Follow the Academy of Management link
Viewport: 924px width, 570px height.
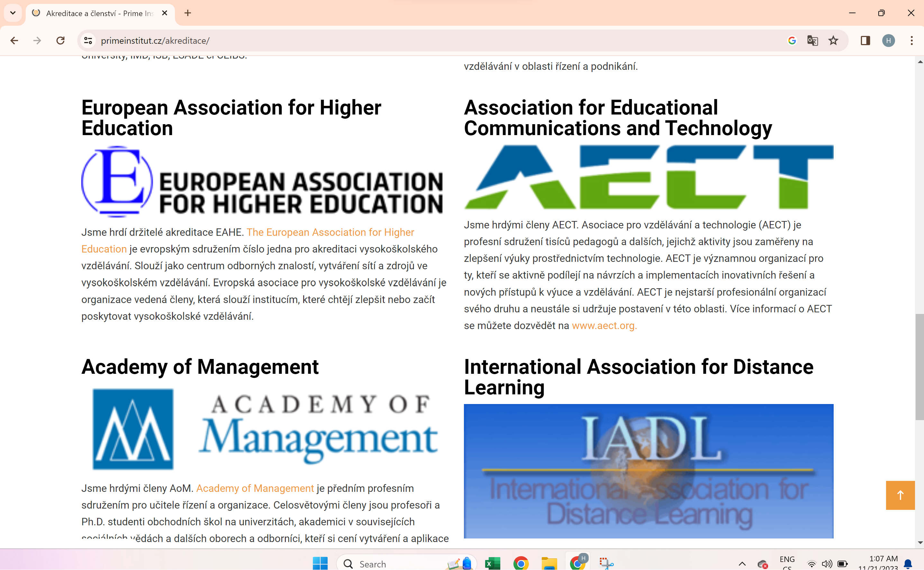255,488
